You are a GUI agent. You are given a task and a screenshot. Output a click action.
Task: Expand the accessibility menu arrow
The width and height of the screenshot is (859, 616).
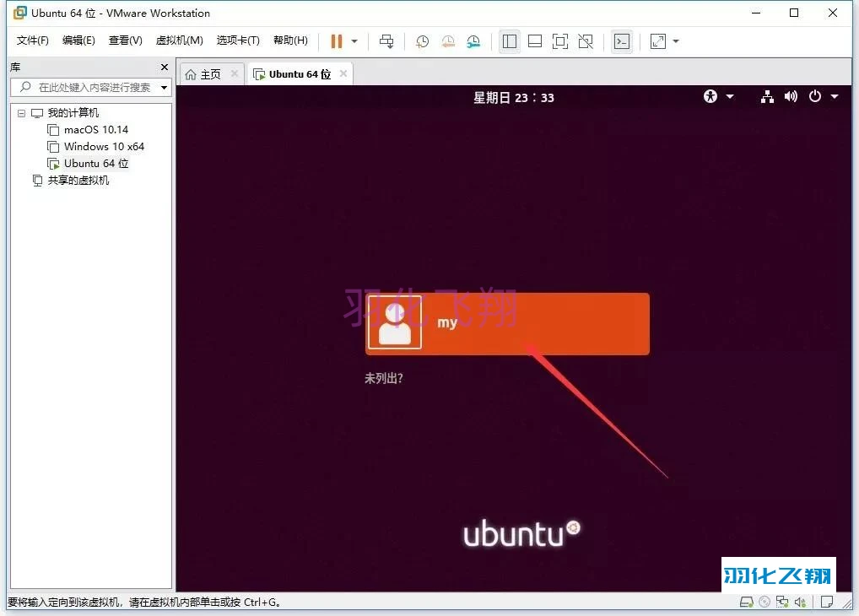[x=730, y=96]
